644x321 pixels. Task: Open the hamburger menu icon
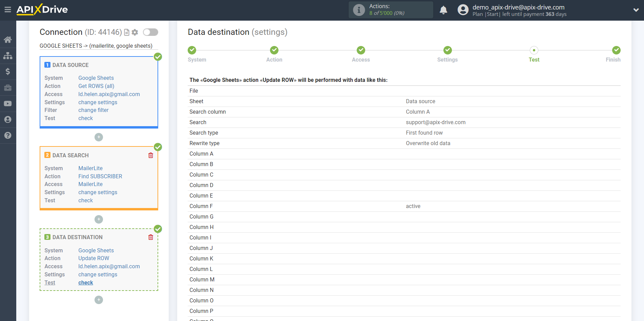[x=8, y=9]
